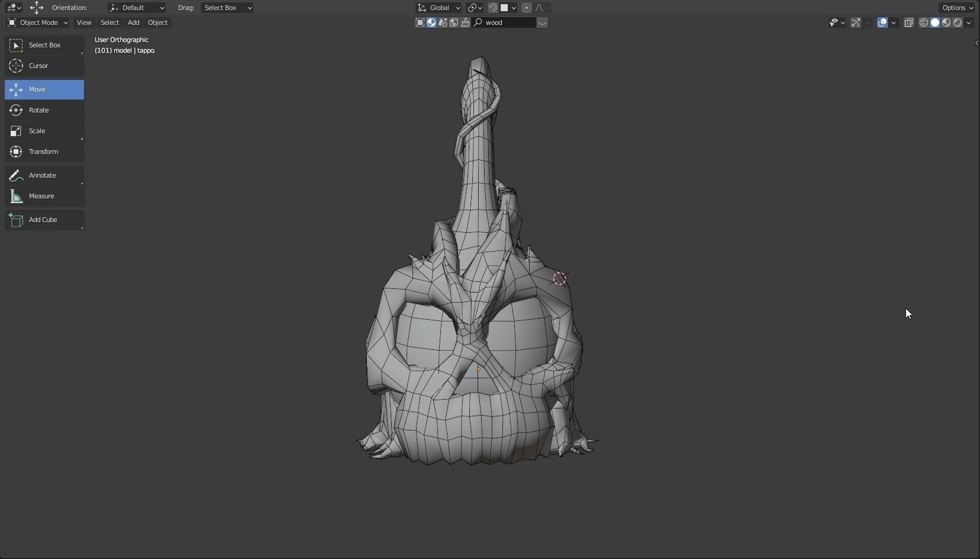This screenshot has width=980, height=559.
Task: Click the move arrows icon beside Orientation
Action: point(37,8)
